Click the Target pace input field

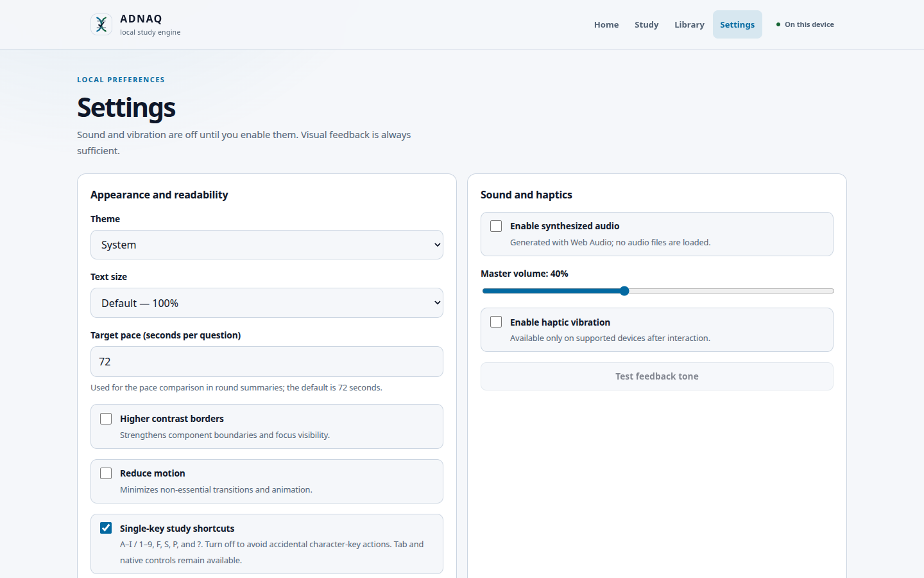(x=267, y=362)
